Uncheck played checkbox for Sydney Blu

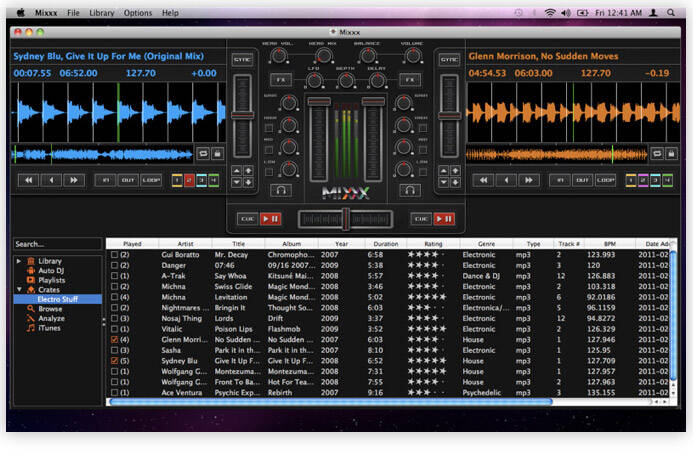point(114,361)
